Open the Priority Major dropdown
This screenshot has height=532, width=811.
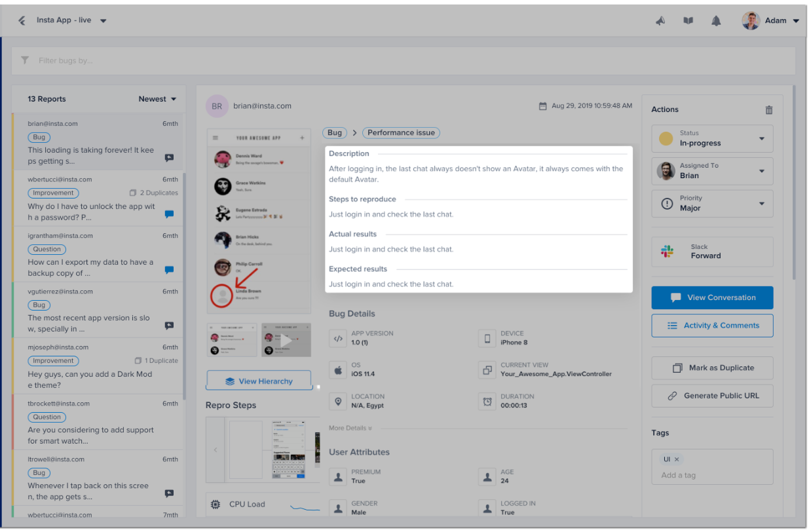(712, 204)
